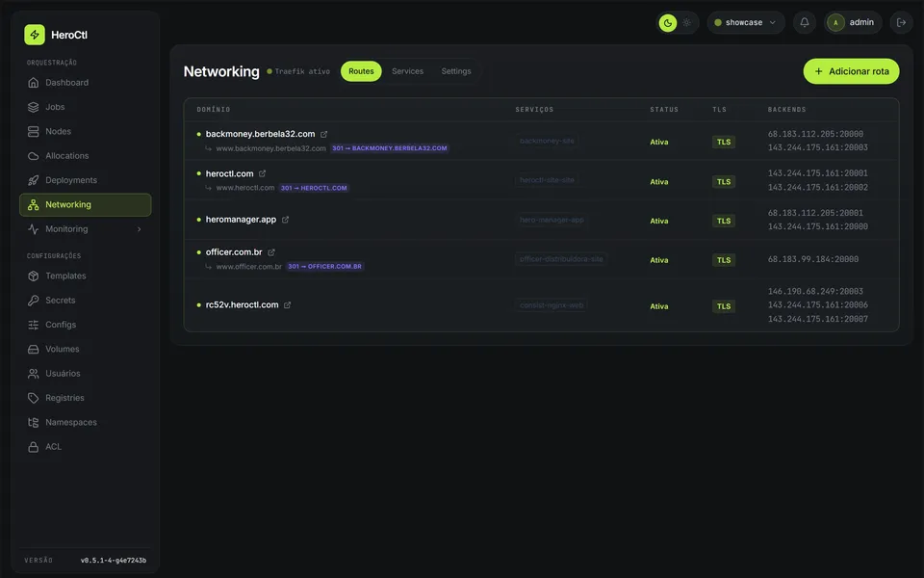Image resolution: width=924 pixels, height=578 pixels.
Task: Open Deployments in sidebar
Action: [x=86, y=180]
